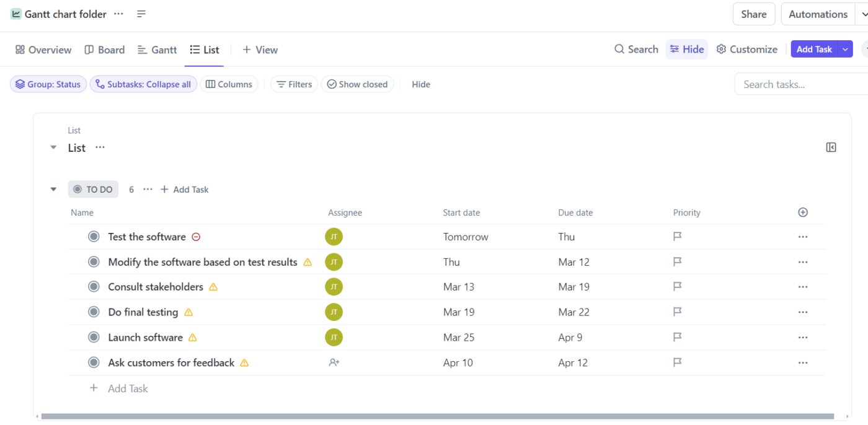Switch to the Gantt tab

pyautogui.click(x=157, y=50)
